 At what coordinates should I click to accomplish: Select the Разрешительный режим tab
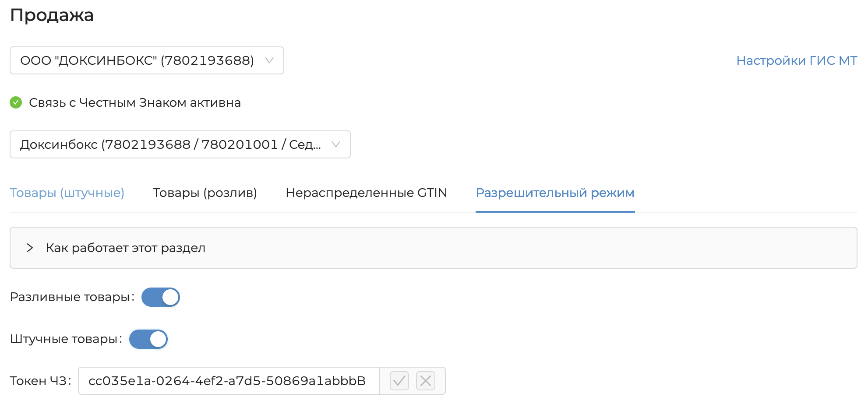[555, 193]
